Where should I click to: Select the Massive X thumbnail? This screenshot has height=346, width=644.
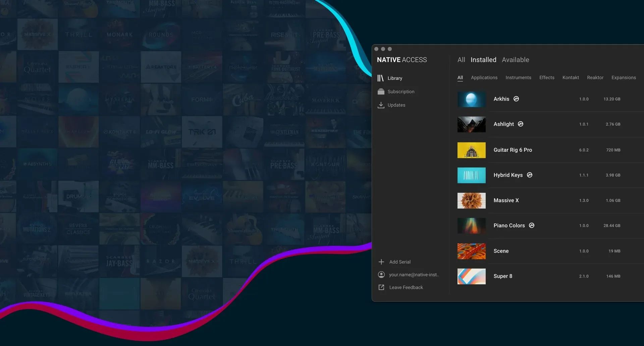pos(471,200)
